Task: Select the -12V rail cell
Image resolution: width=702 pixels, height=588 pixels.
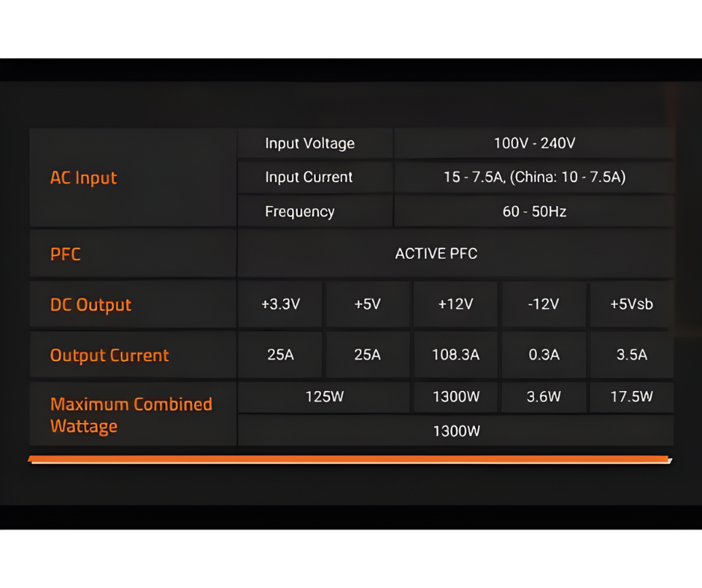Action: click(x=544, y=304)
